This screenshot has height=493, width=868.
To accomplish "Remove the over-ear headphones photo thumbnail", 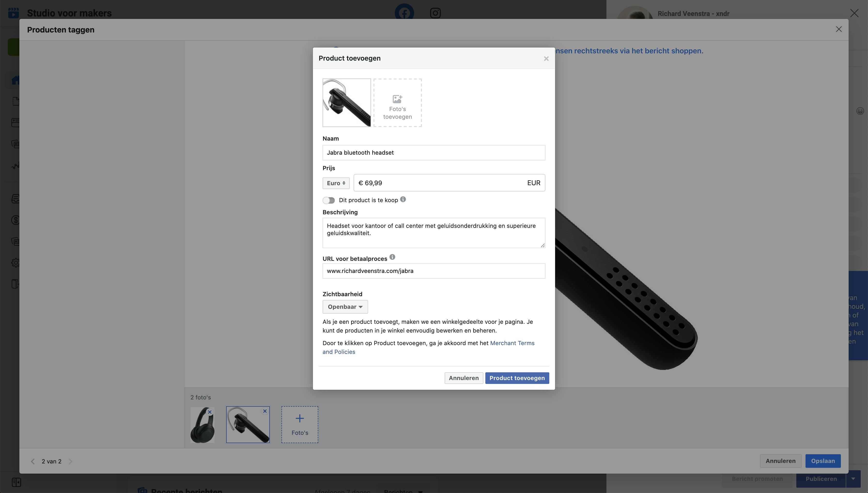I will [210, 412].
